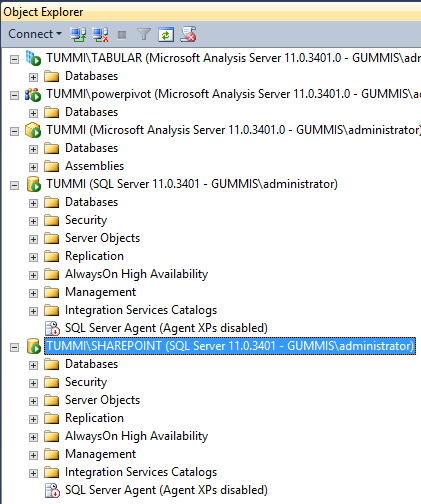Click the Connect Object Explorer toolbar icon
Viewport: 421px width, 504px height.
(x=78, y=34)
